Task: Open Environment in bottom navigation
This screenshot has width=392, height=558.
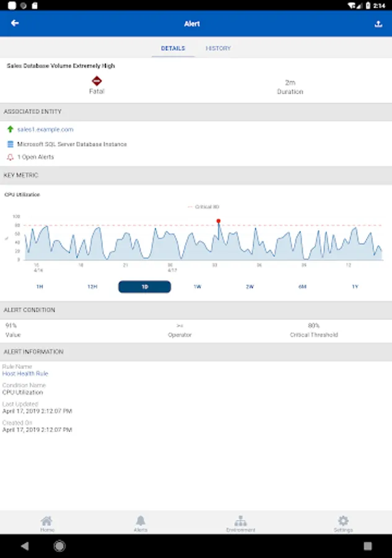Action: point(241,523)
